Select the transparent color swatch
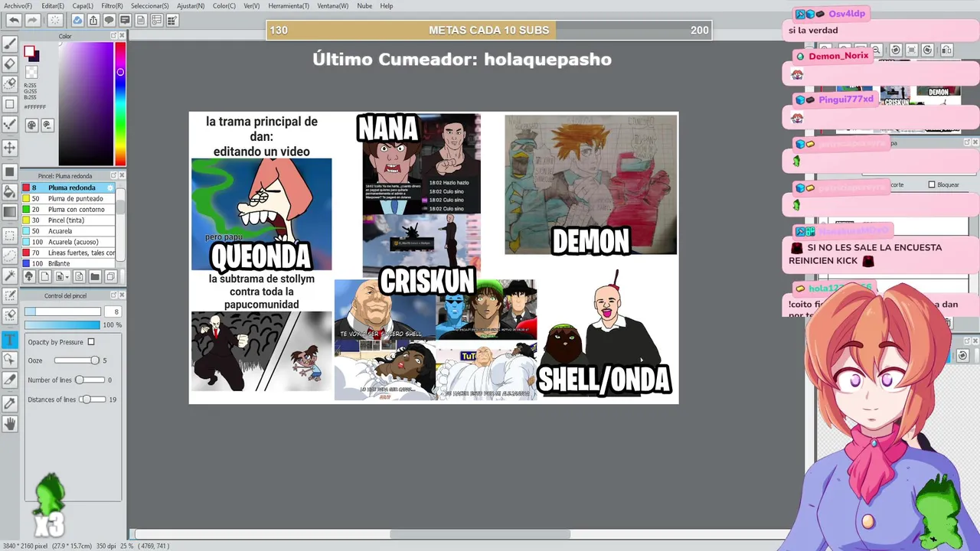This screenshot has width=980, height=551. pos(31,73)
